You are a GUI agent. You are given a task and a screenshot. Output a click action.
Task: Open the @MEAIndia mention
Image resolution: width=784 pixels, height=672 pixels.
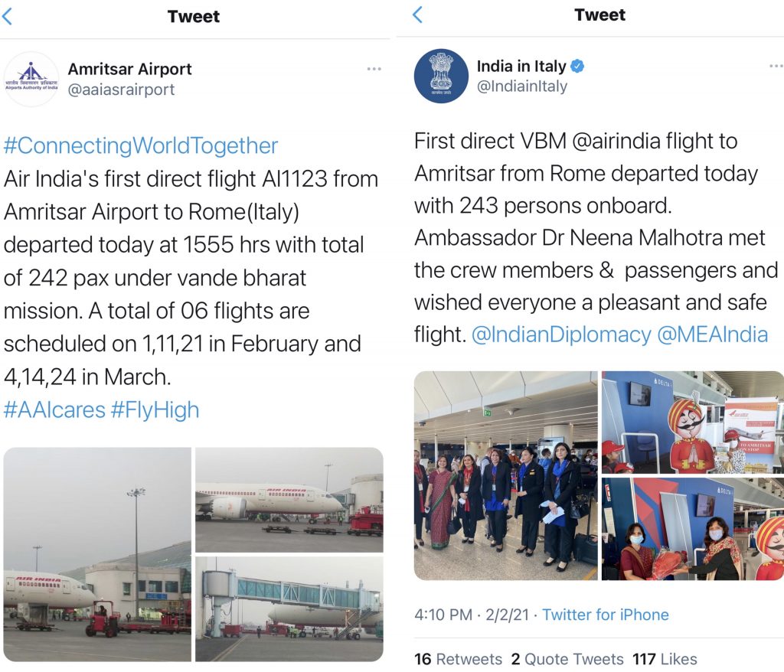coord(713,334)
